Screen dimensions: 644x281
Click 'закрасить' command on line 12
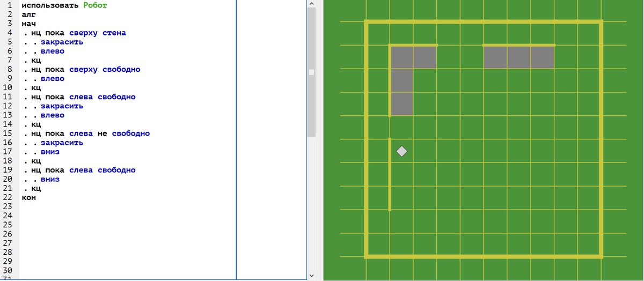[x=62, y=106]
